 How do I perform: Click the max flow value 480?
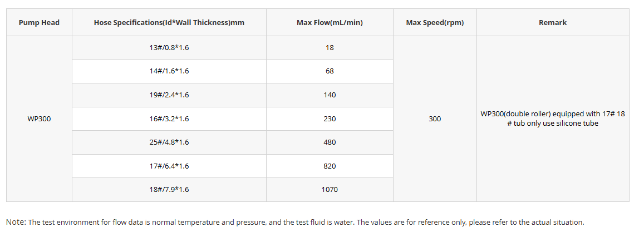[x=330, y=142]
